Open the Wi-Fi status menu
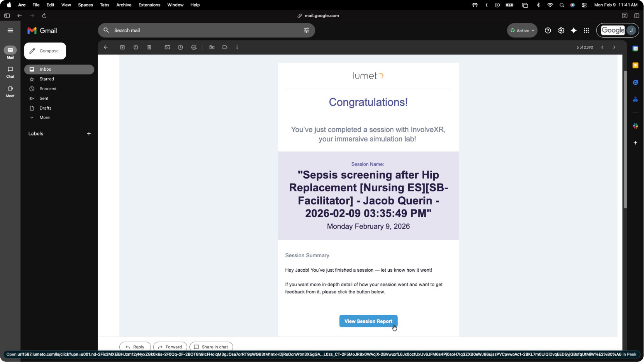Screen dimensions: 644x363 pos(550,5)
